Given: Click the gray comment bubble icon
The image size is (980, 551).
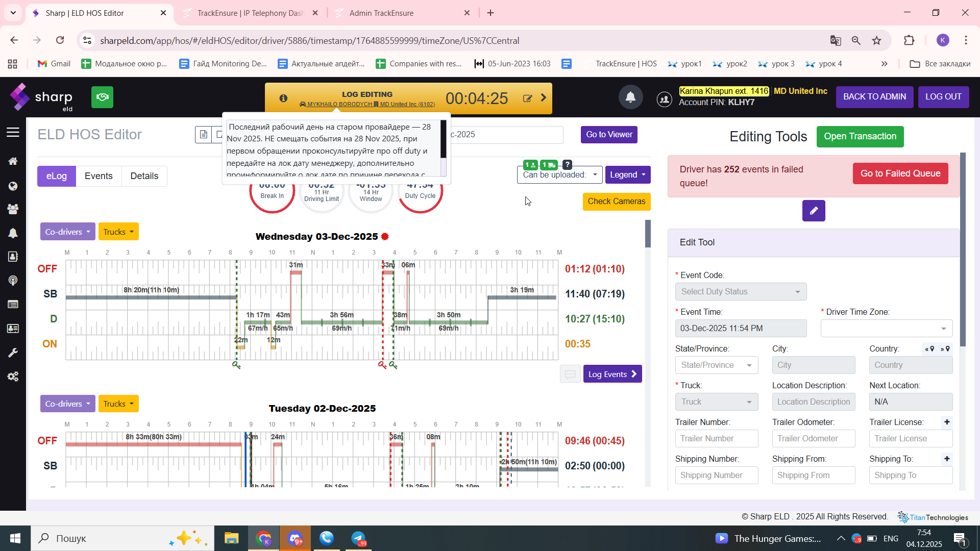Looking at the screenshot, I should (x=570, y=374).
